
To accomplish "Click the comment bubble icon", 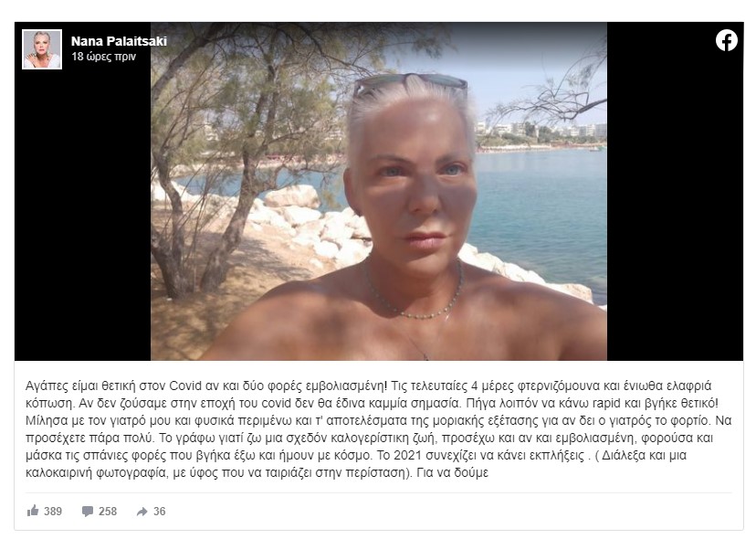I will click(88, 512).
